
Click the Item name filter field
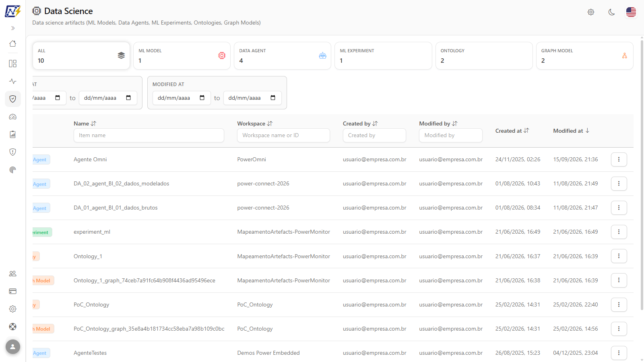(x=149, y=135)
